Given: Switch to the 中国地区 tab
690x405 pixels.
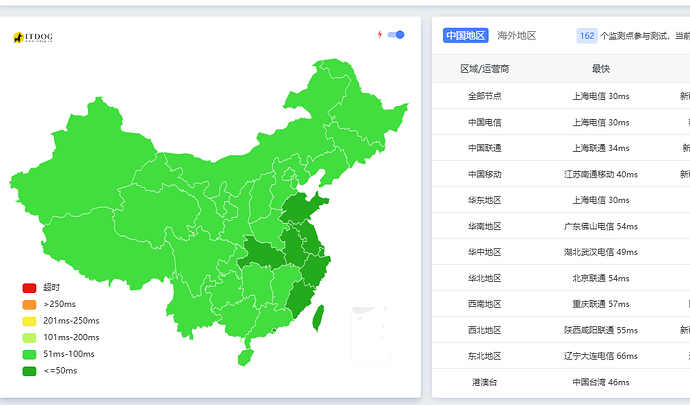Looking at the screenshot, I should [x=466, y=36].
